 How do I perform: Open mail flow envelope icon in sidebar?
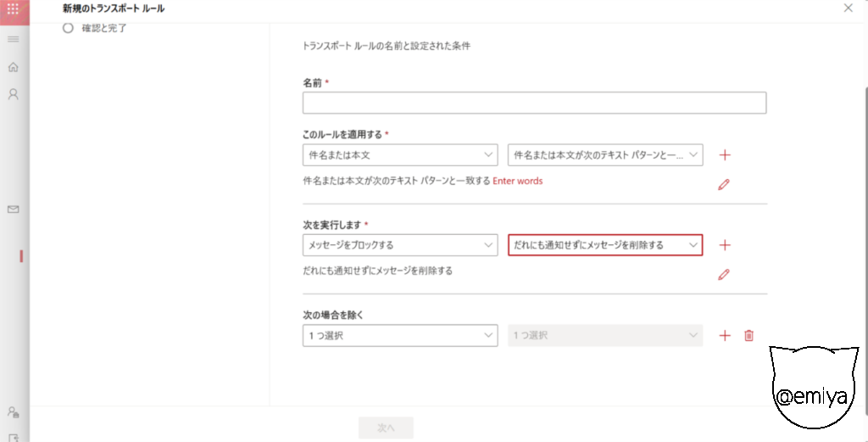tap(14, 209)
